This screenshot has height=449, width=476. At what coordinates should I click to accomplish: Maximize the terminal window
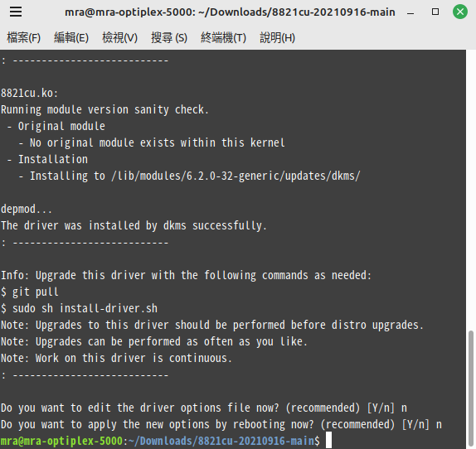click(x=435, y=12)
